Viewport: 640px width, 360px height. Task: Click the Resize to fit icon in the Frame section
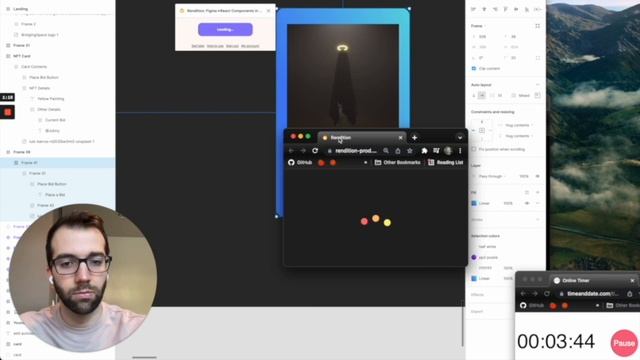(537, 26)
